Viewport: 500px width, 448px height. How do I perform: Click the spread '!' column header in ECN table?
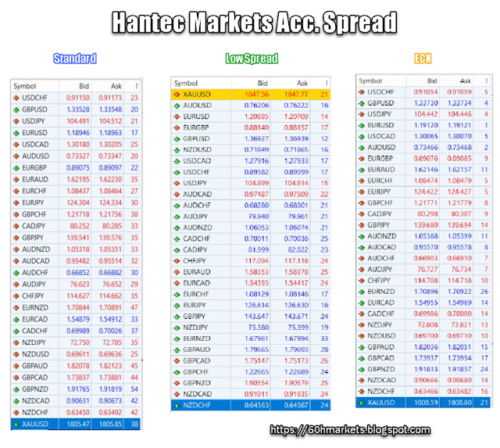tap(486, 81)
